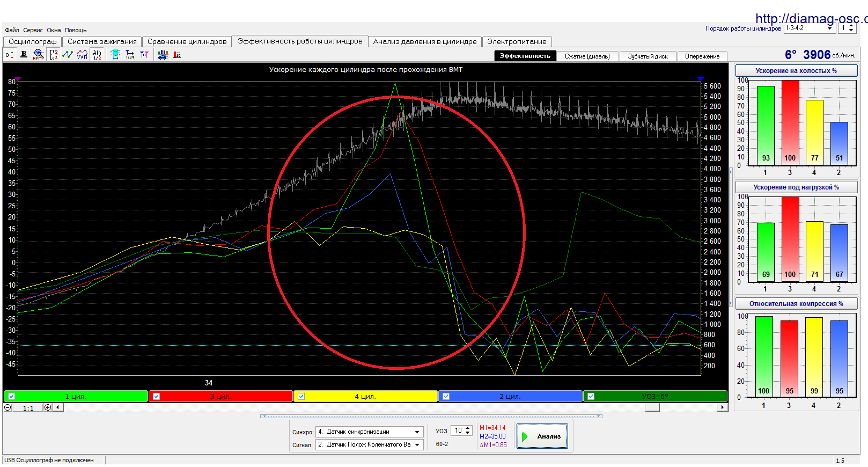Click the horizontal chart scrollbar thumb
Viewport: 868px width, 467px height.
coord(652,407)
